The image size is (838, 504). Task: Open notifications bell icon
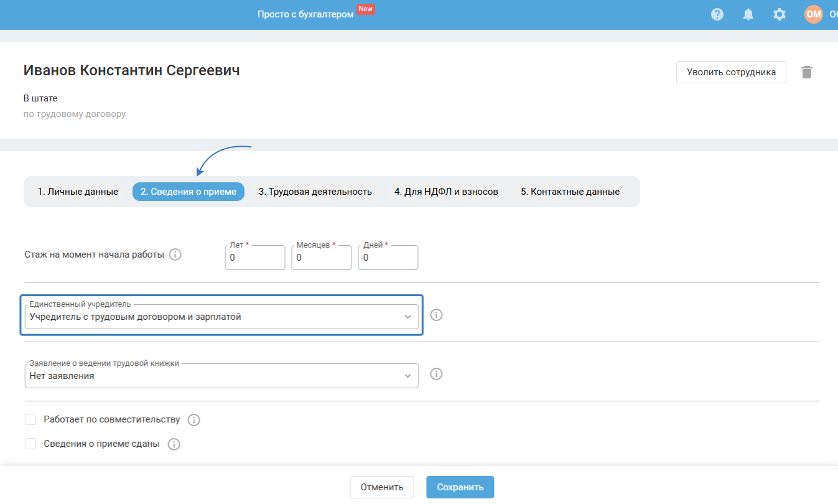click(748, 14)
